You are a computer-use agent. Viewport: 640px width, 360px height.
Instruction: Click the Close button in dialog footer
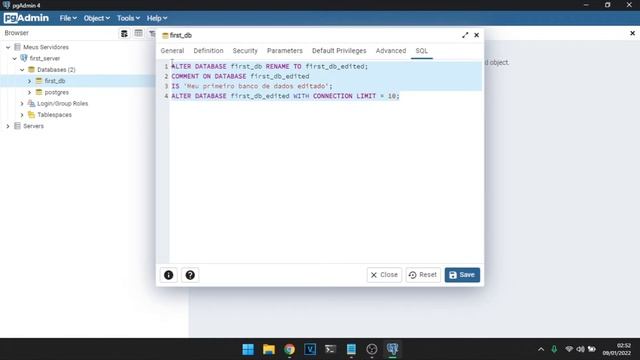pos(384,275)
